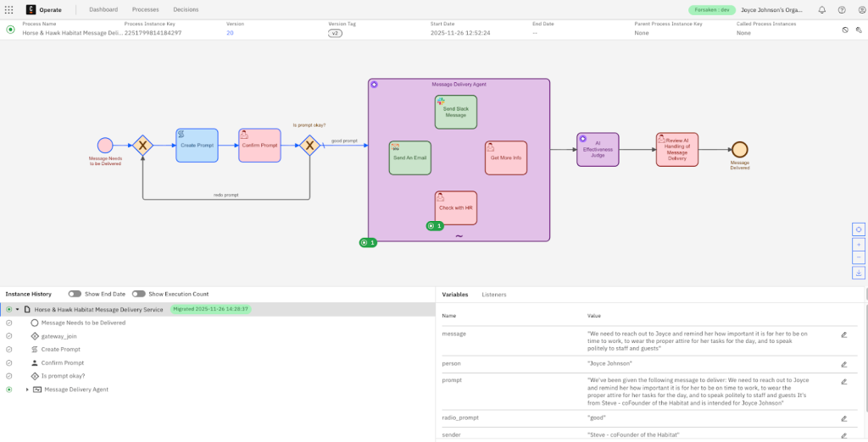
Task: Click the modify instance wrench icon
Action: 859,30
